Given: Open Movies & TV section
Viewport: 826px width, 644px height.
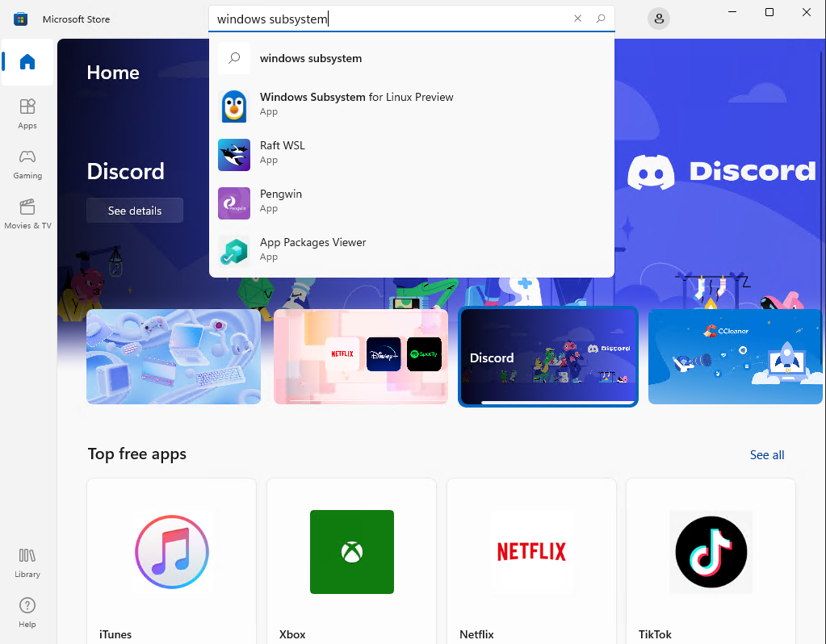Looking at the screenshot, I should tap(27, 213).
